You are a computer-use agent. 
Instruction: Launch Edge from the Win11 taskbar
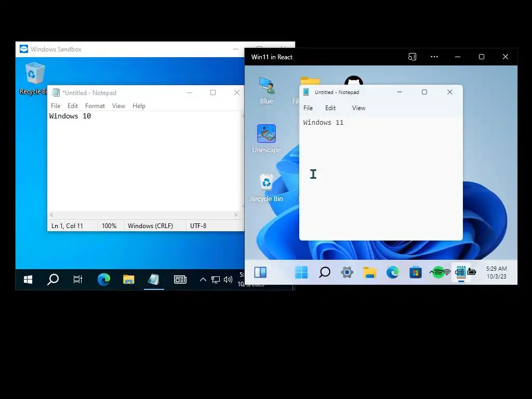[393, 272]
